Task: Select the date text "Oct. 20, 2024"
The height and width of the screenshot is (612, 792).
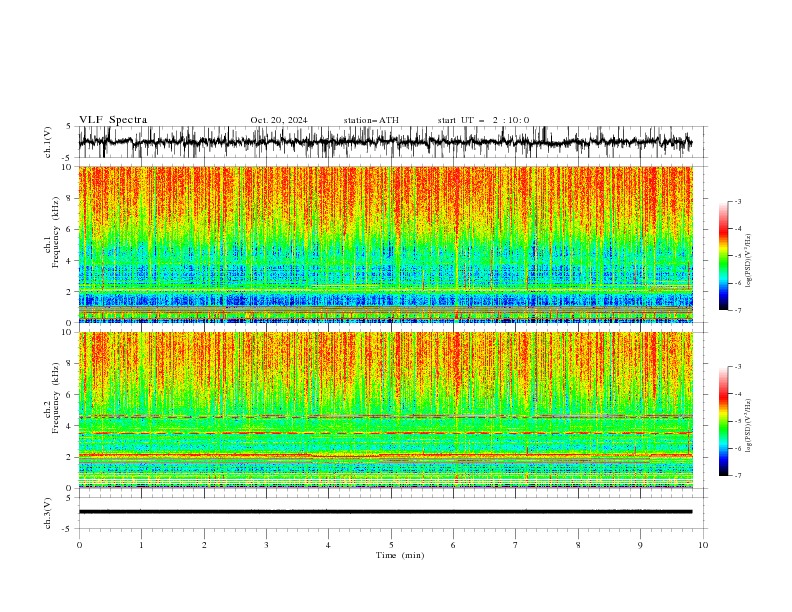Action: [x=279, y=120]
